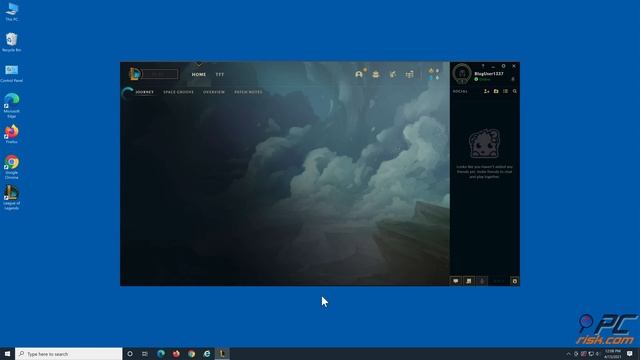
Task: Click the voice microphone icon in social footer
Action: 482,281
